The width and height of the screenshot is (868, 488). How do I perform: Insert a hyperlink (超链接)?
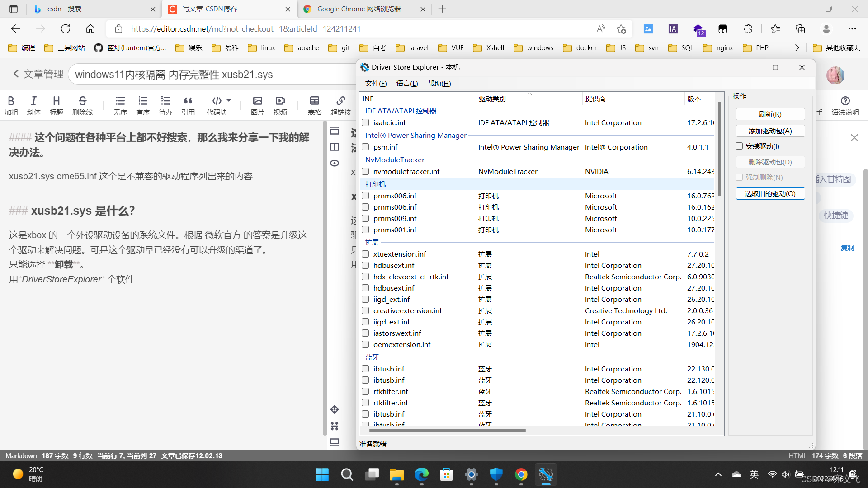tap(340, 101)
